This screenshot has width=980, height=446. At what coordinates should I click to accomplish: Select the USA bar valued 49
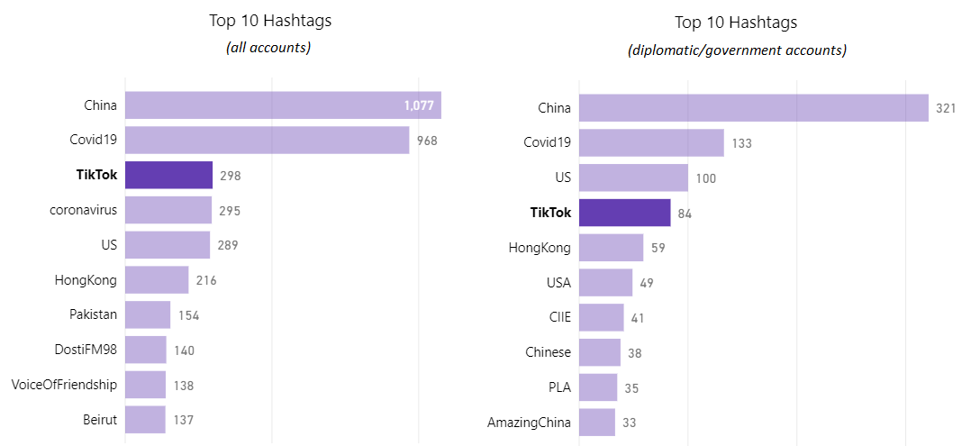click(605, 283)
